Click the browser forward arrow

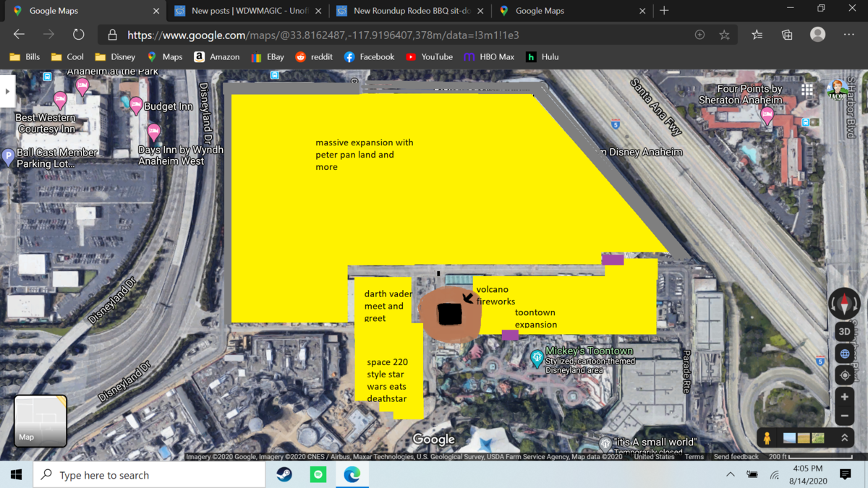(48, 35)
